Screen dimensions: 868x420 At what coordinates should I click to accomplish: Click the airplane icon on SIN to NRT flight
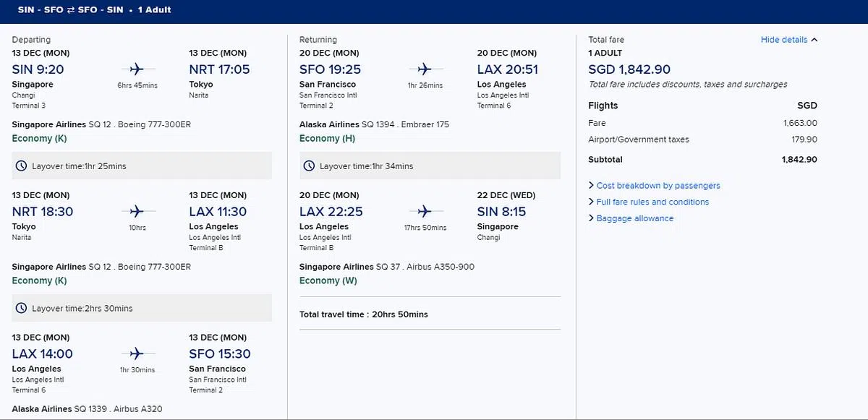(137, 69)
